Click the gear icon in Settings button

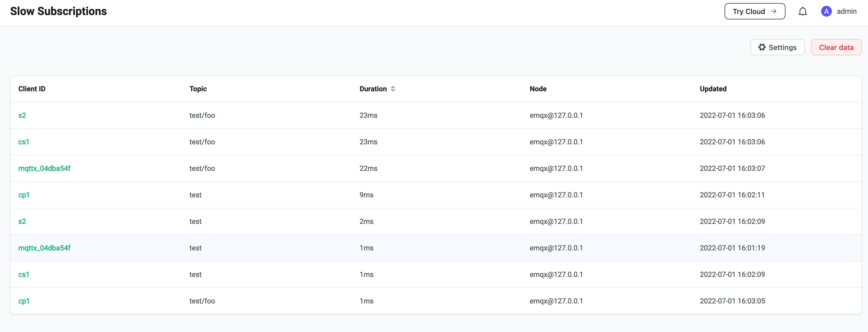(x=762, y=47)
